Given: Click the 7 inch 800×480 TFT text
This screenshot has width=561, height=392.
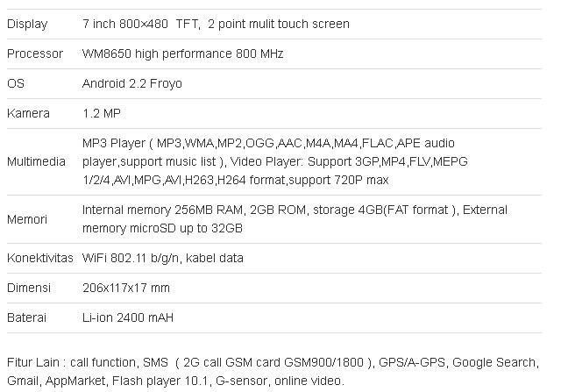Looking at the screenshot, I should [x=140, y=24].
